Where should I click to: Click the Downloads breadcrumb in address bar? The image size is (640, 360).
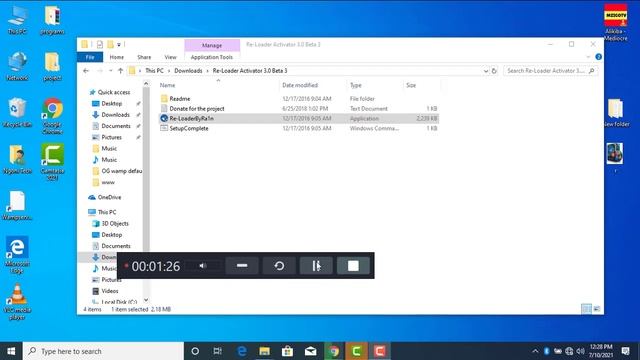coord(188,71)
